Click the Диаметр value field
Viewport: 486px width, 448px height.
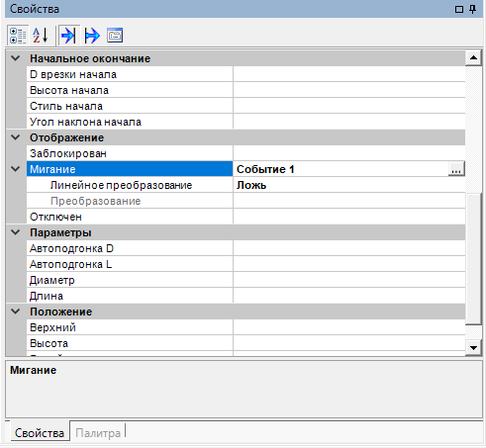click(x=349, y=280)
